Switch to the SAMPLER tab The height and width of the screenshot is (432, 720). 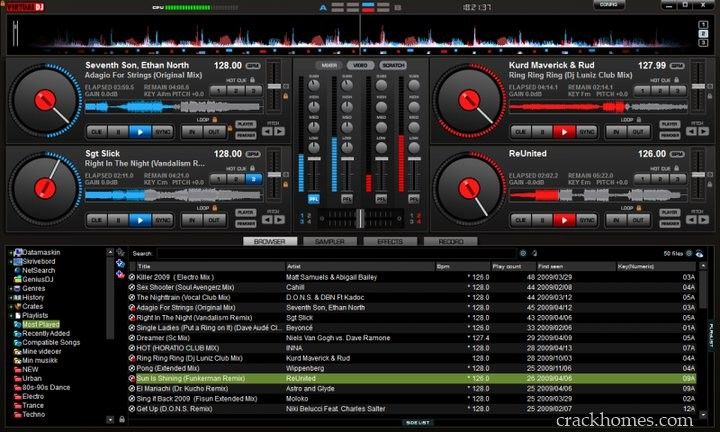point(330,241)
